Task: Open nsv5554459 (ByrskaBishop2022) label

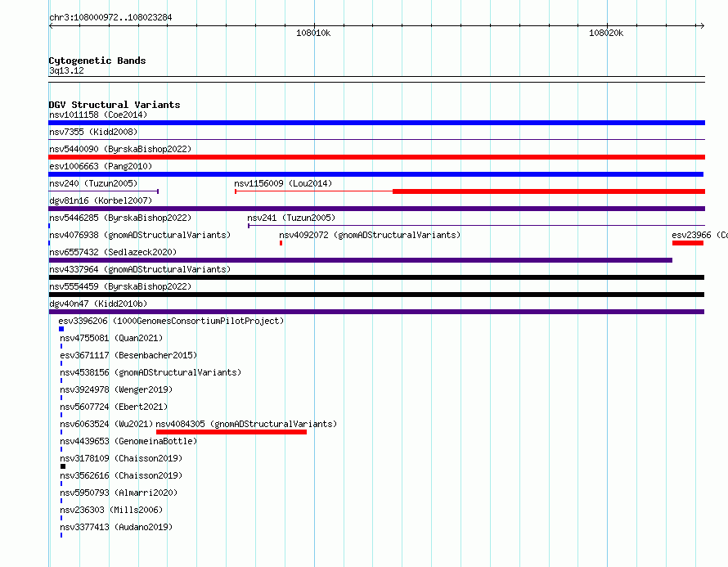Action: point(120,286)
